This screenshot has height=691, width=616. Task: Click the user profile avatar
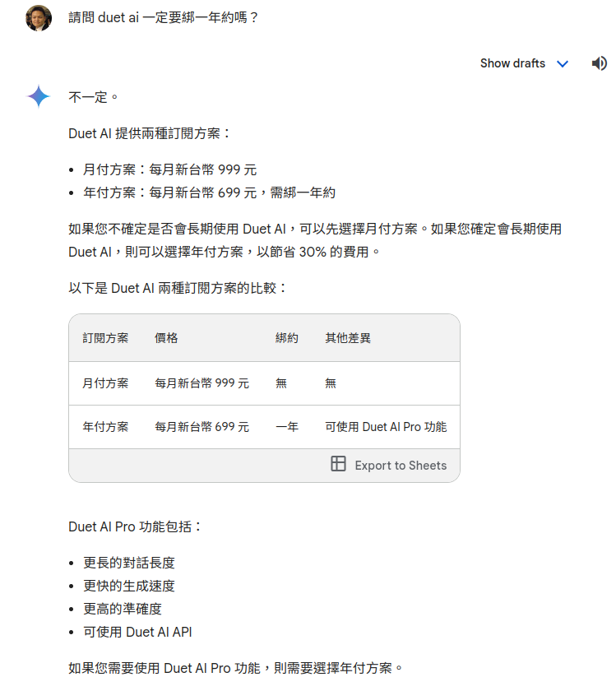pyautogui.click(x=39, y=18)
